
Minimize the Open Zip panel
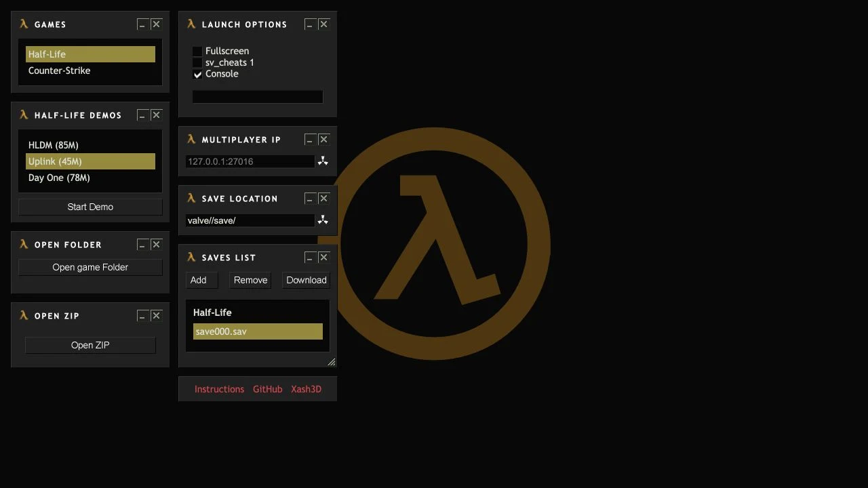pyautogui.click(x=142, y=316)
